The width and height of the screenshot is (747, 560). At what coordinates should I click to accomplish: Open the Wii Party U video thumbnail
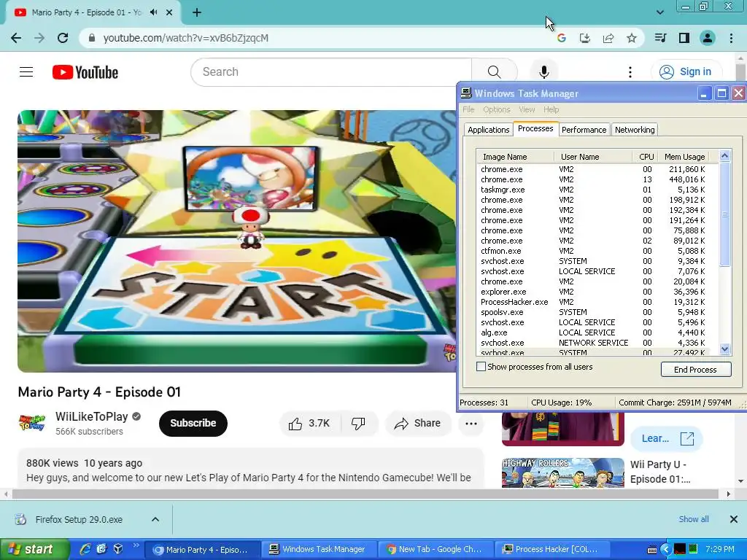[562, 472]
